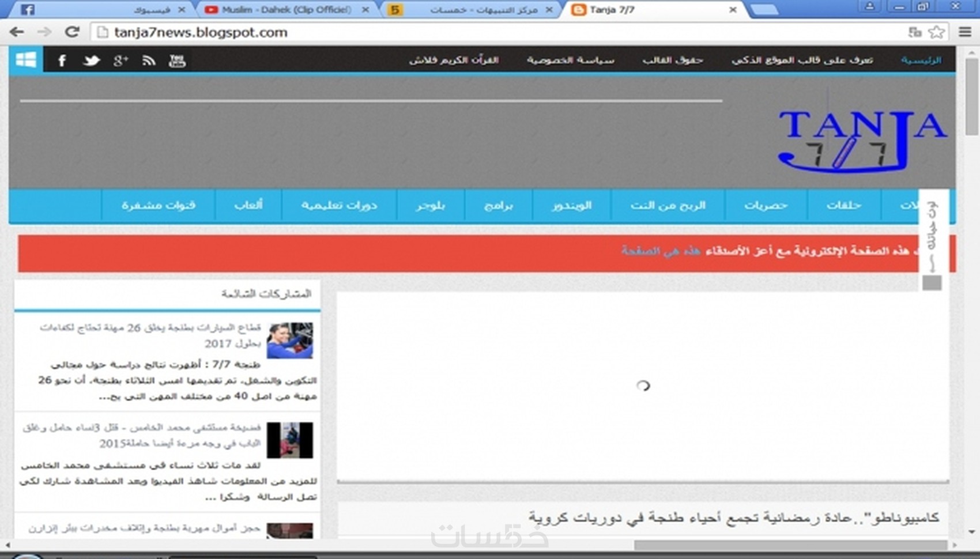
Task: Open headline كامبيوناطو عادة رمضانية
Action: click(x=734, y=518)
